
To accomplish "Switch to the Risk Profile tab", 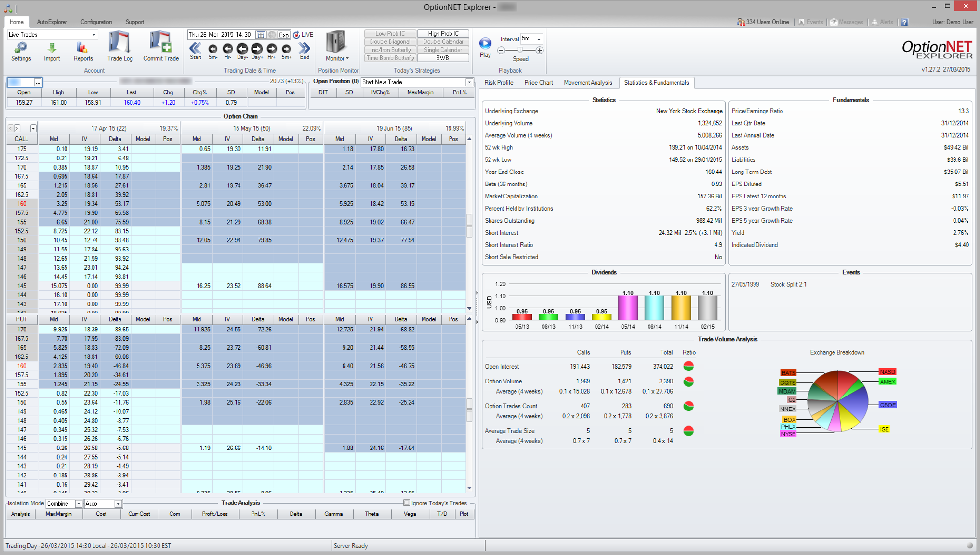I will coord(499,82).
